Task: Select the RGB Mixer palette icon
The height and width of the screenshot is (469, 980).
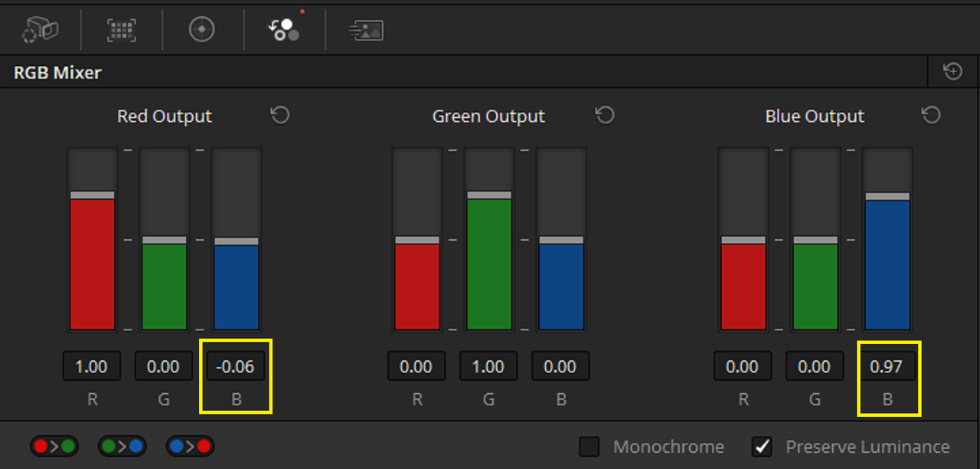Action: [284, 28]
